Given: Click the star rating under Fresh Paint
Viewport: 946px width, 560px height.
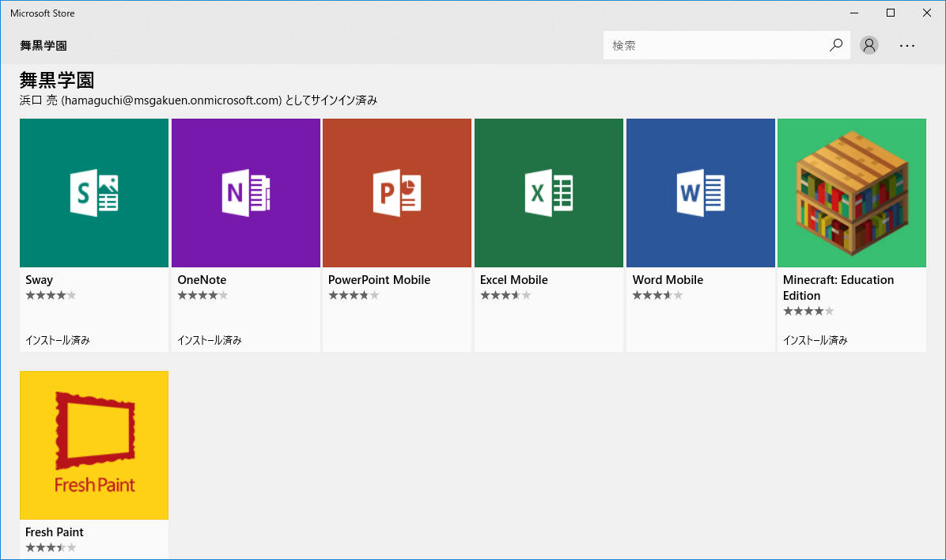Looking at the screenshot, I should 51,547.
